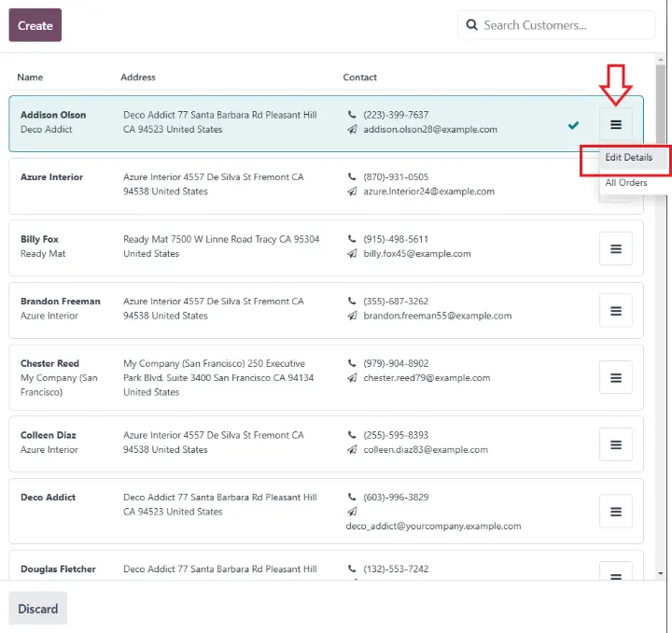The image size is (672, 633).
Task: Open the hamburger menu for Addison Olson
Action: (x=616, y=123)
